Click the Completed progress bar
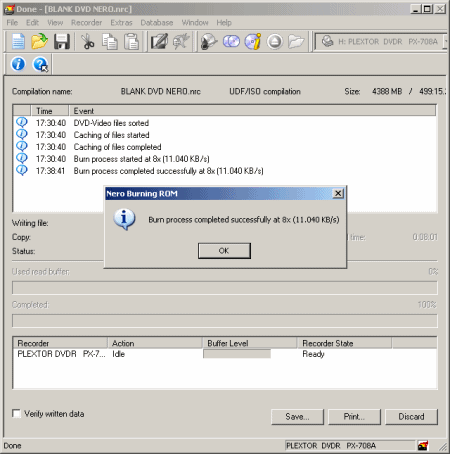Viewport: 450px width, 454px height. 225,321
